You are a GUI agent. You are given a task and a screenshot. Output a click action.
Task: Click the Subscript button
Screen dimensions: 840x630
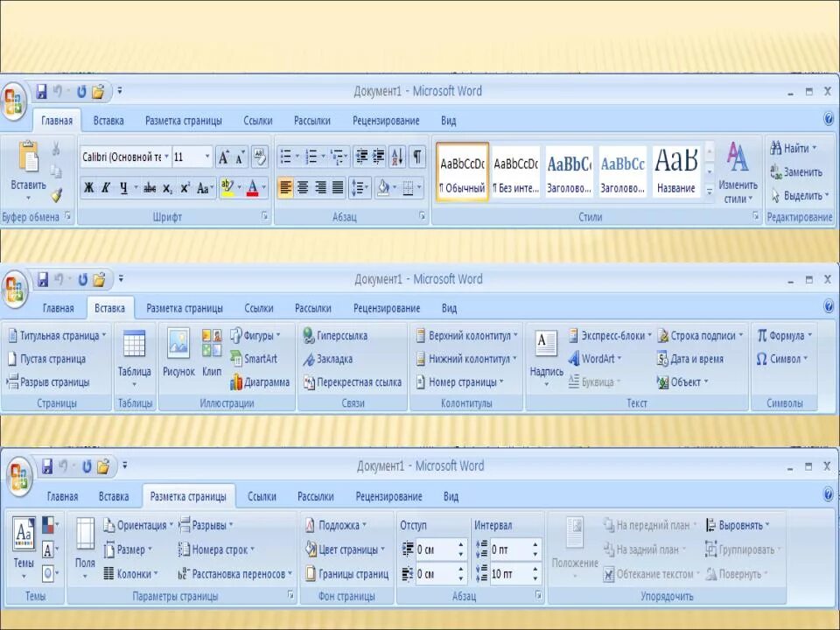coord(168,188)
